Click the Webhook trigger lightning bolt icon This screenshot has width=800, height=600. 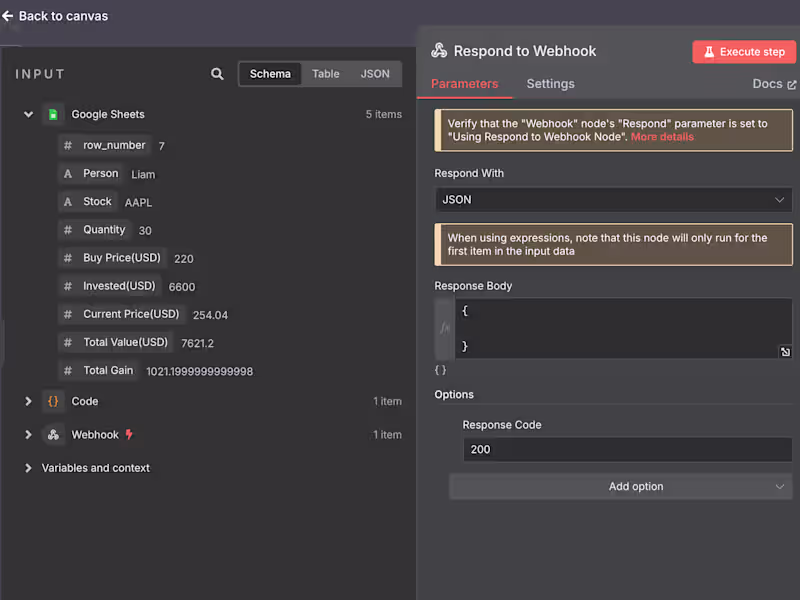pos(129,435)
